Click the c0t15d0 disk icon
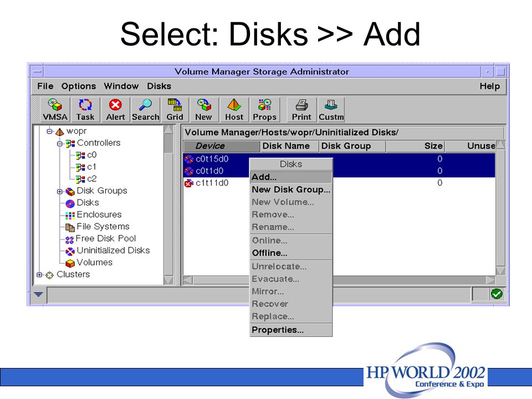The width and height of the screenshot is (532, 399). [188, 159]
